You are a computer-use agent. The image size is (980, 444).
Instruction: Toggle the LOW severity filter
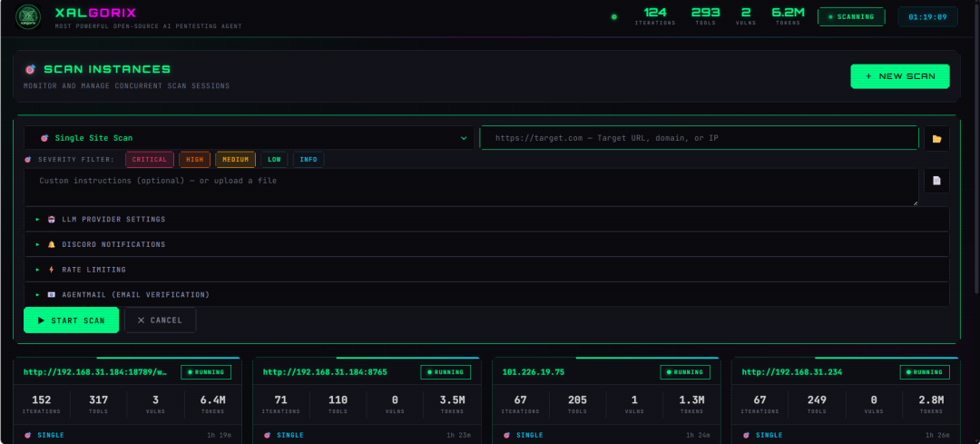pos(274,160)
